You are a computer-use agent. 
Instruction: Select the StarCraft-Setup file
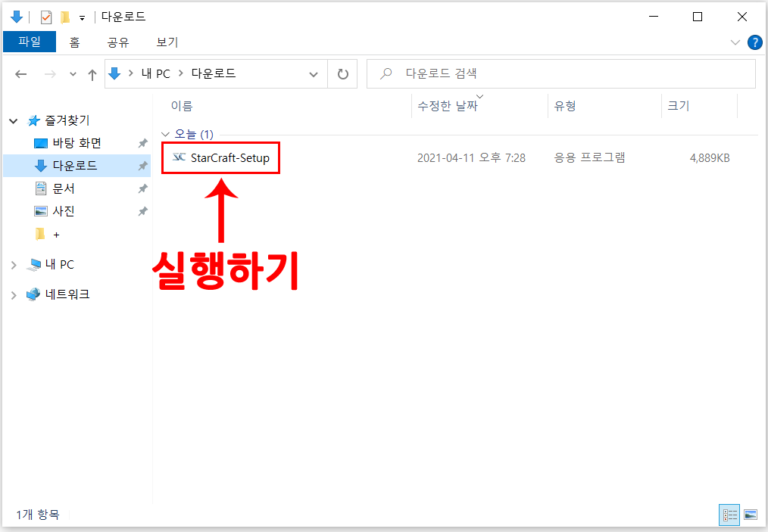[x=229, y=157]
